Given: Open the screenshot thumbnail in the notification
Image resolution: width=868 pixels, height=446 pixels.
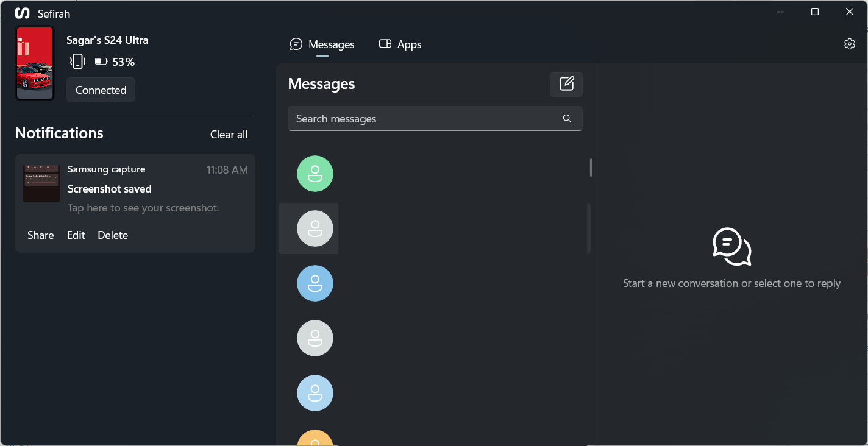Looking at the screenshot, I should (41, 182).
